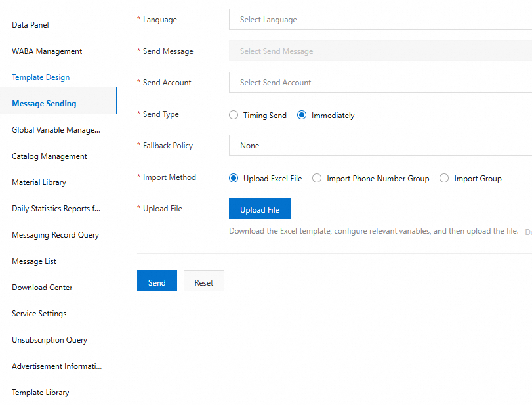Screen dimensions: 532x405
Task: Click the Send button
Action: [157, 281]
